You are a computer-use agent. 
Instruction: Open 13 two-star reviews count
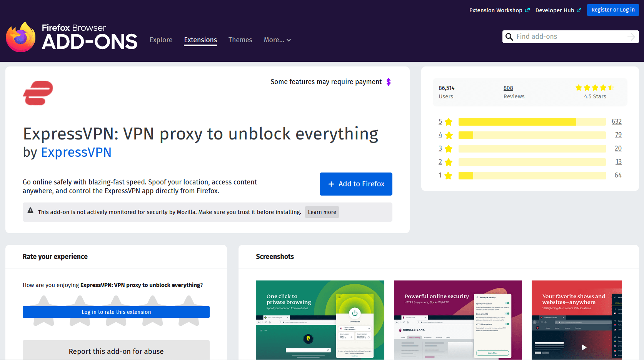(618, 162)
